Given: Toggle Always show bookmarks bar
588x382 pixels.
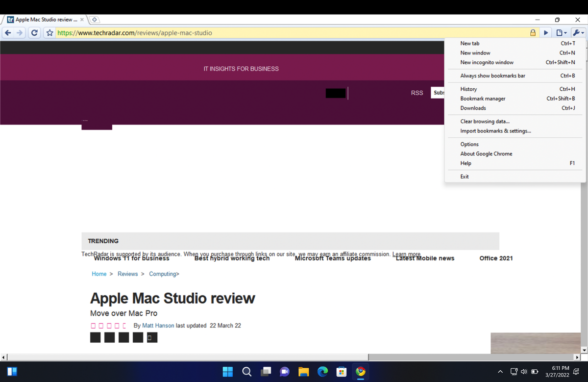Looking at the screenshot, I should (515, 76).
